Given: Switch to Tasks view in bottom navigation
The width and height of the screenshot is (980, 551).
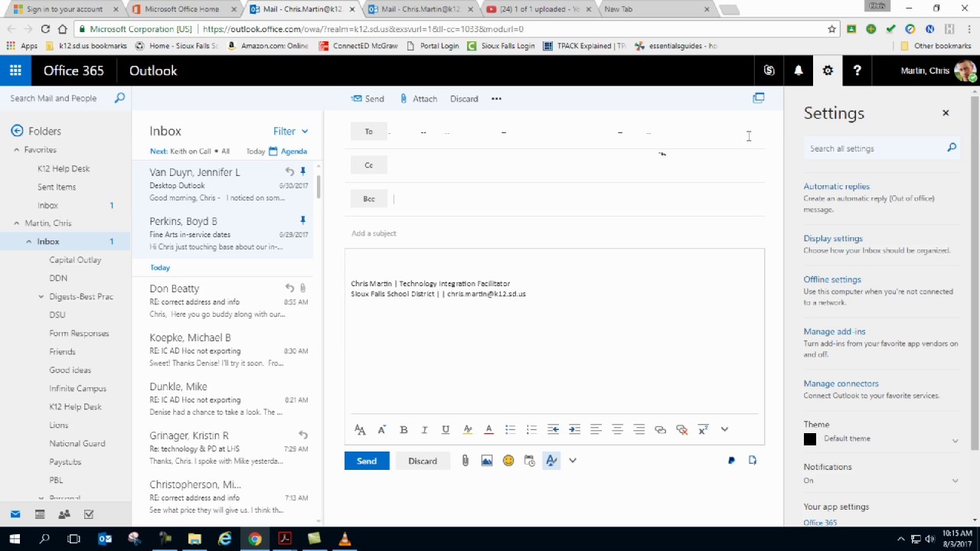Looking at the screenshot, I should [89, 514].
